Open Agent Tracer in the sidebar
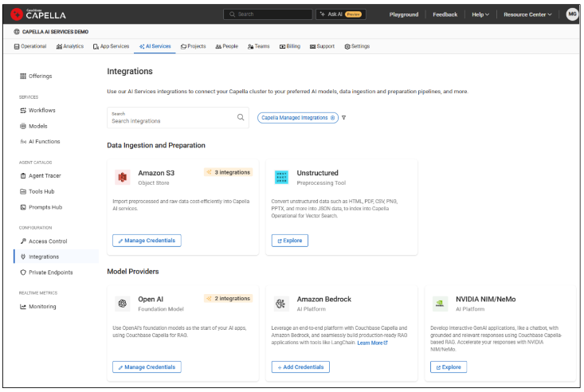 [x=40, y=176]
